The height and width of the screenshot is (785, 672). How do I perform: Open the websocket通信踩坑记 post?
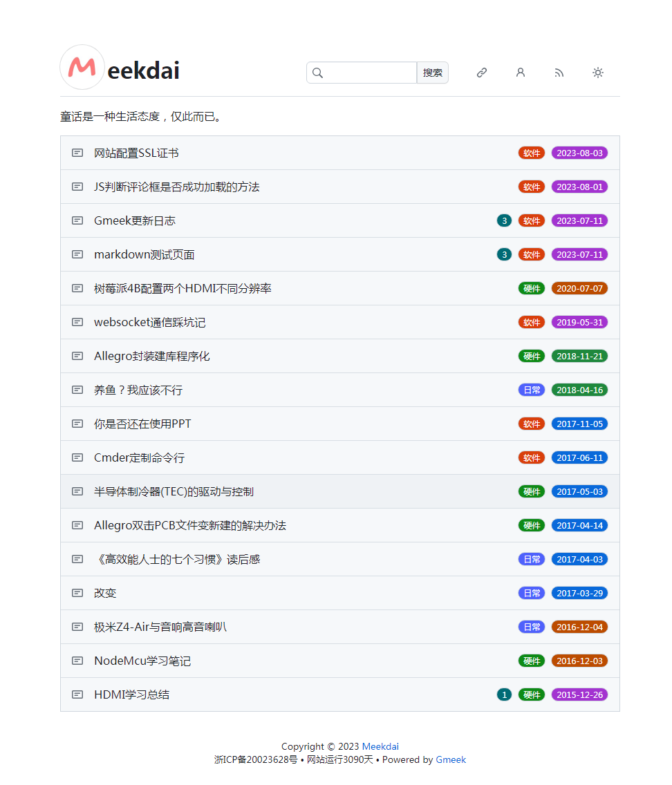point(151,322)
